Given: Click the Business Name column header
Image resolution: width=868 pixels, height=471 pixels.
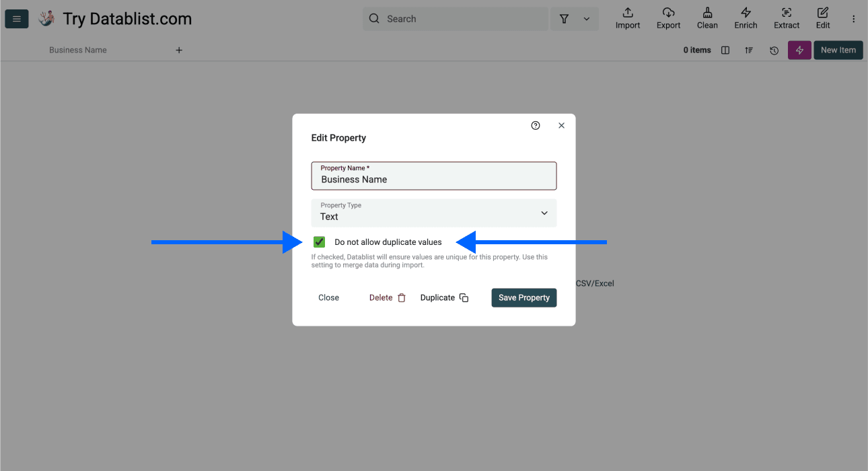Looking at the screenshot, I should coord(77,49).
